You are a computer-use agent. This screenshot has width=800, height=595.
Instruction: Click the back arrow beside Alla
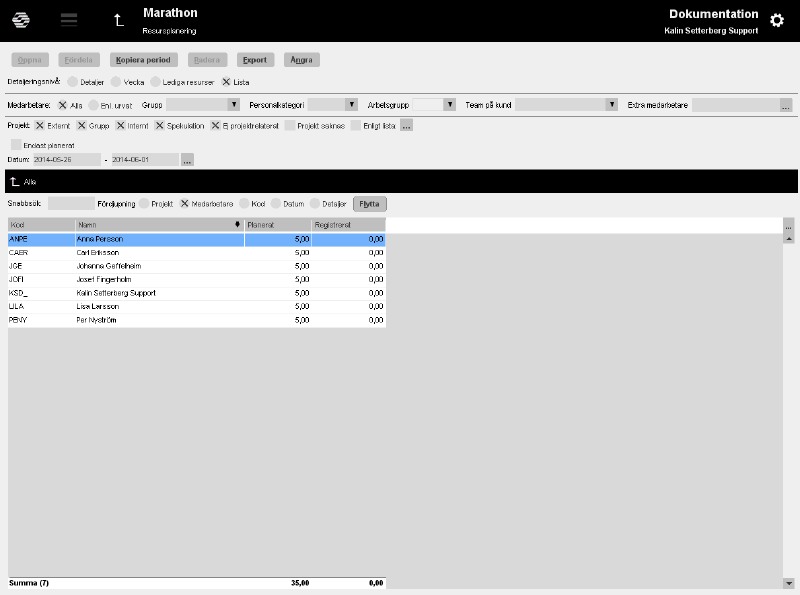(15, 182)
